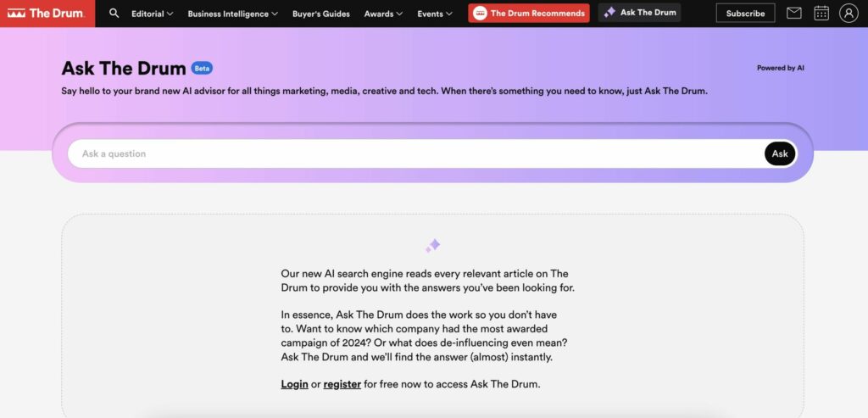
Task: Expand the Awards menu
Action: click(x=383, y=14)
